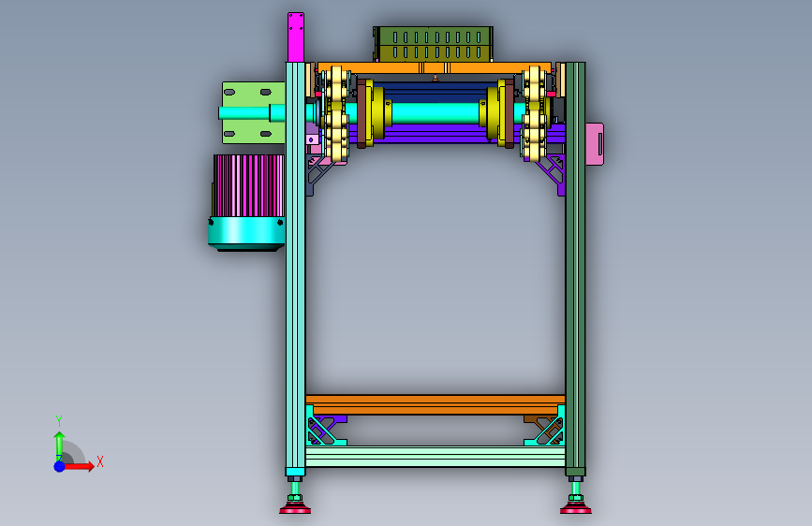
Task: Select the orange top cross beam
Action: (434, 67)
